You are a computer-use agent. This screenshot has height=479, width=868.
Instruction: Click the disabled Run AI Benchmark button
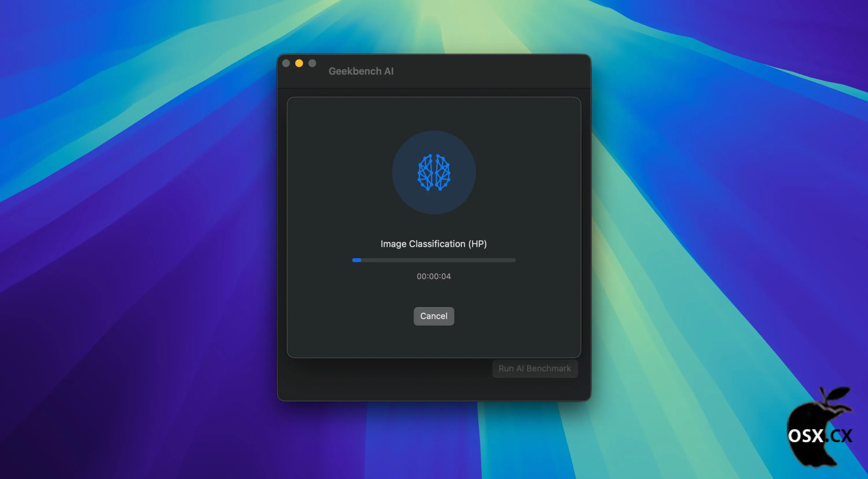pos(535,369)
